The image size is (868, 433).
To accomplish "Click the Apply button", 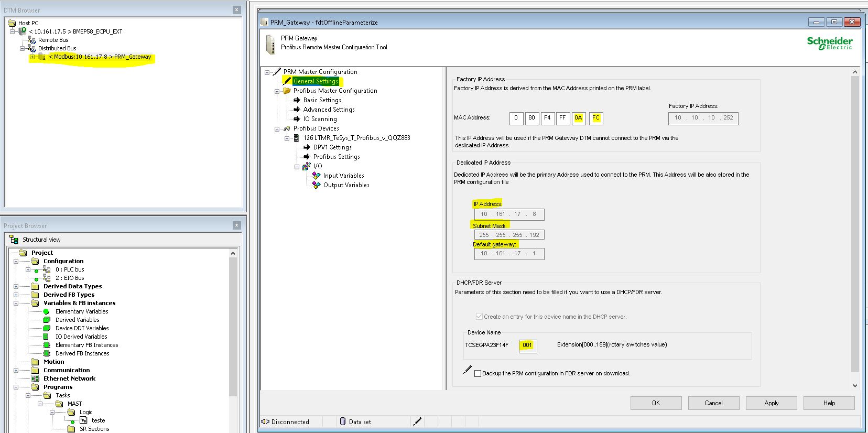I will click(x=771, y=403).
